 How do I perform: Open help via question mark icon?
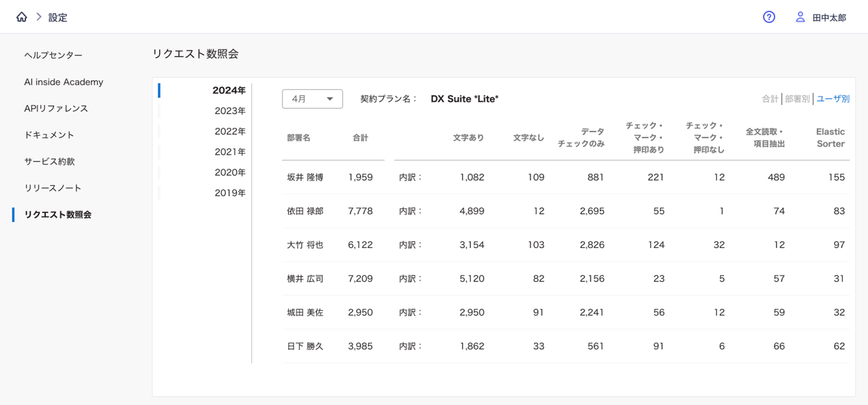[769, 17]
